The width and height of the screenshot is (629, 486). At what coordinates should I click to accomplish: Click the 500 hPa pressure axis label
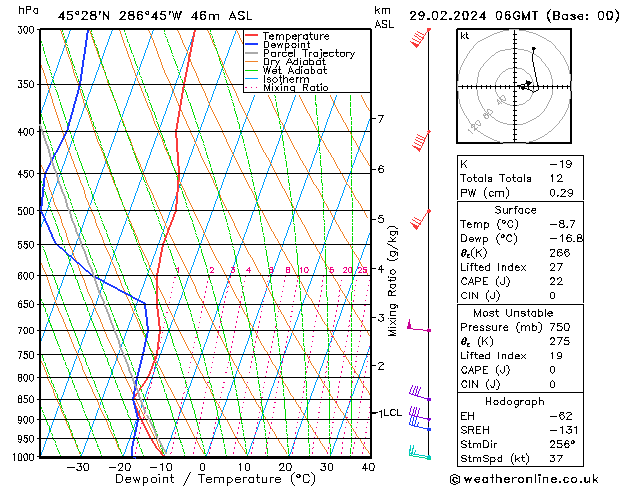26,211
